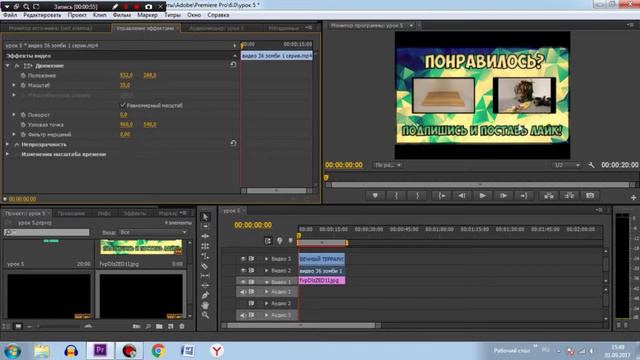Open Program Monitor settings wrench
Image resolution: width=640 pixels, height=360 pixels.
pos(591,165)
